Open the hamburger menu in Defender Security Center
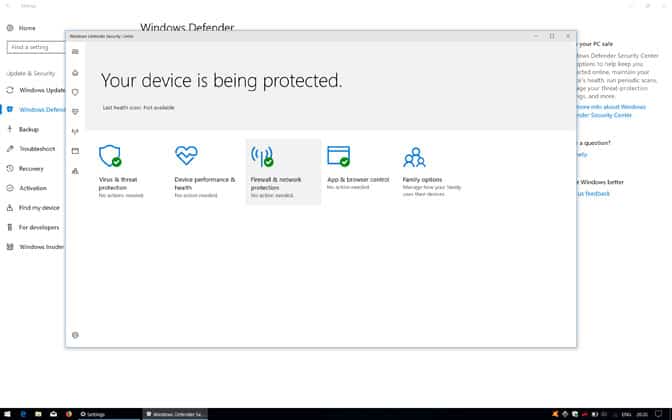Screen dimensions: 672x420 coord(75,52)
